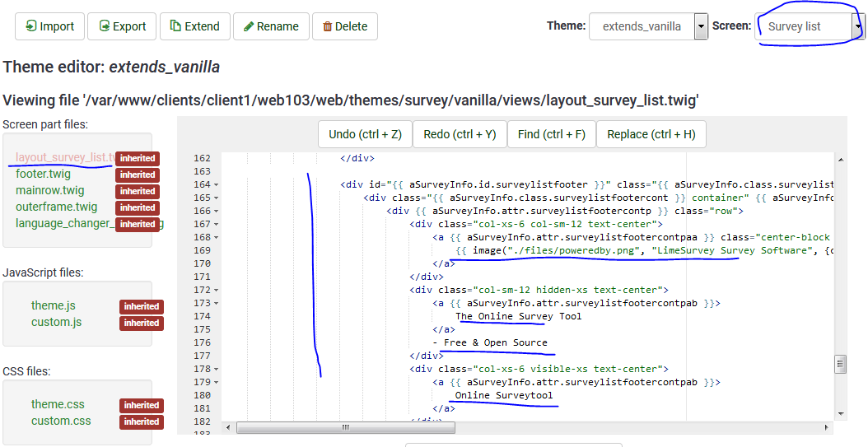Collapse code fold arrow at line 164

pos(216,184)
